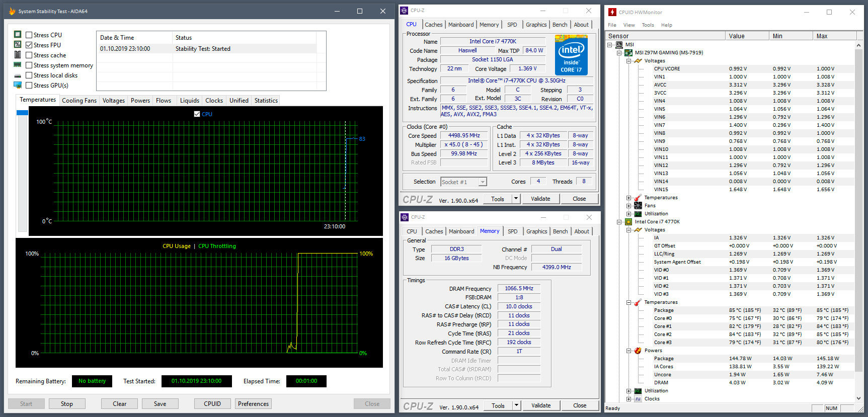
Task: Open the Mainboard tab in upper CPU-Z window
Action: click(x=461, y=25)
